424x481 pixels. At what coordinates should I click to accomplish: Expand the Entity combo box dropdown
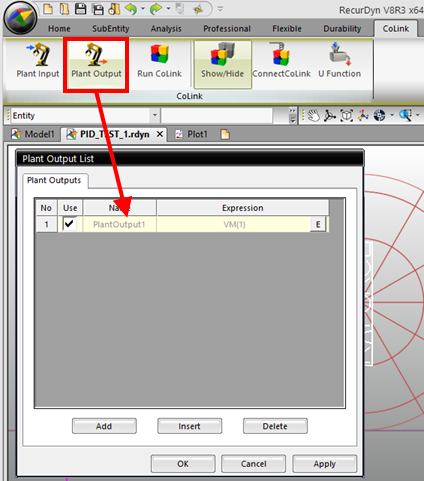155,116
